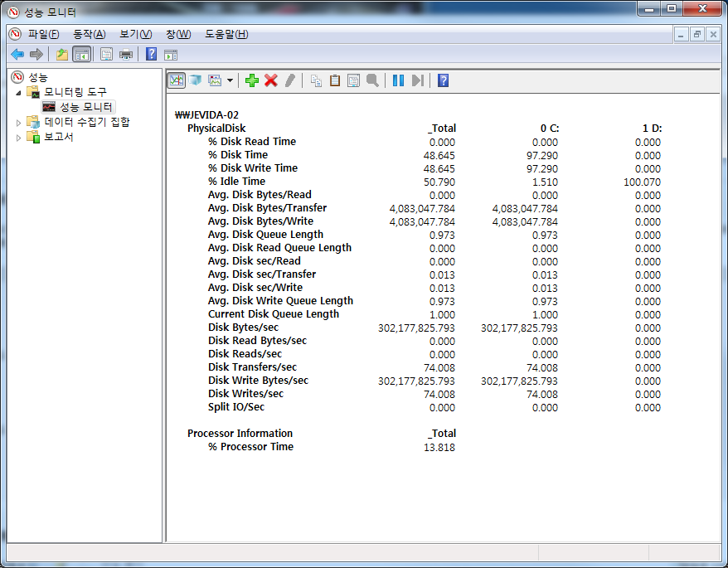
Task: Click the 100.070 idle time value
Action: (642, 182)
